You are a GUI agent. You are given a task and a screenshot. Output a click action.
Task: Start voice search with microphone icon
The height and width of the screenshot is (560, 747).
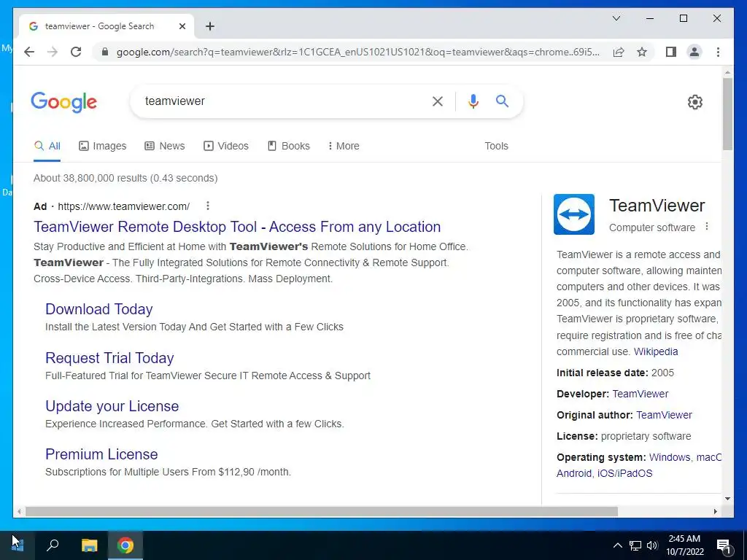473,101
